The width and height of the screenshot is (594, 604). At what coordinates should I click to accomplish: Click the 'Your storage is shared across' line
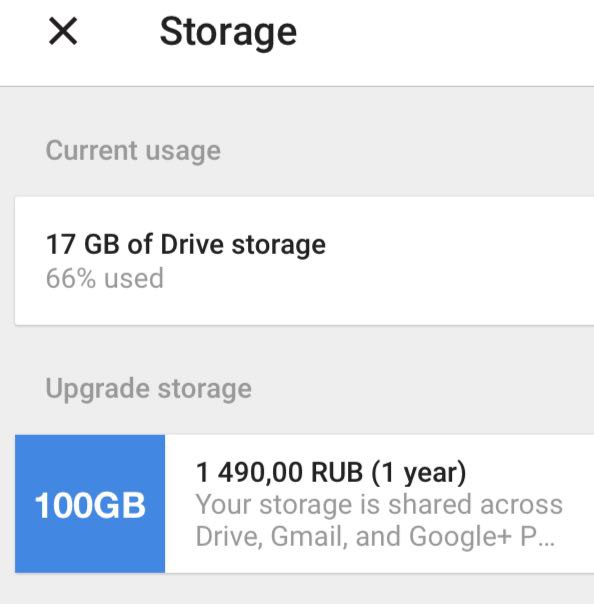379,504
